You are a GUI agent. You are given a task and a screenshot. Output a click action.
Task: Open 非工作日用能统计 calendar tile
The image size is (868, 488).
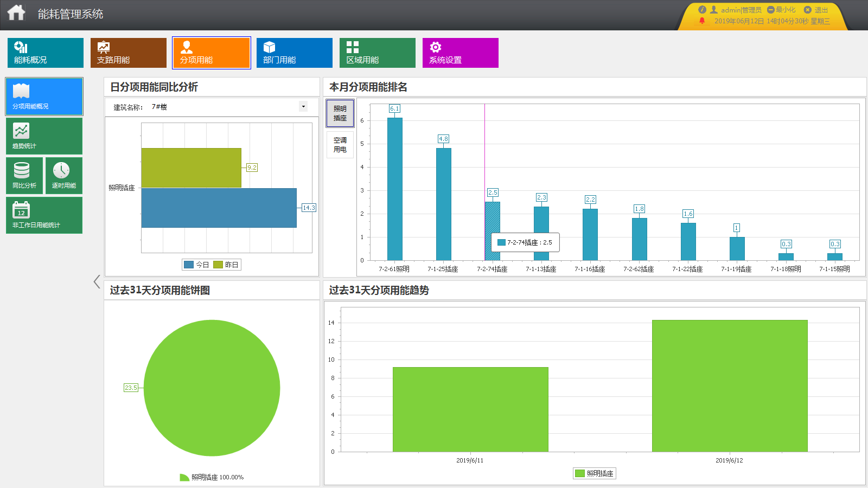pyautogui.click(x=44, y=215)
